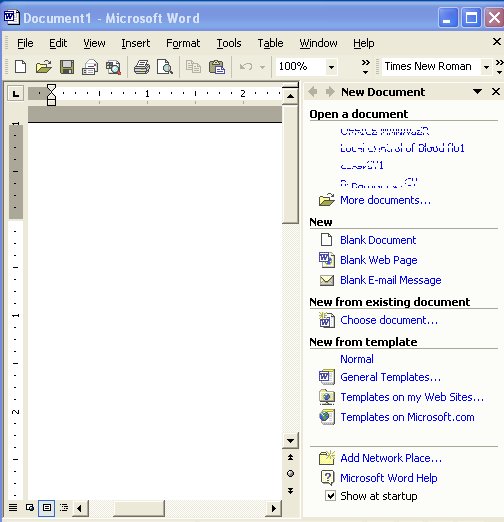Click the Open folder toolbar icon

point(44,67)
